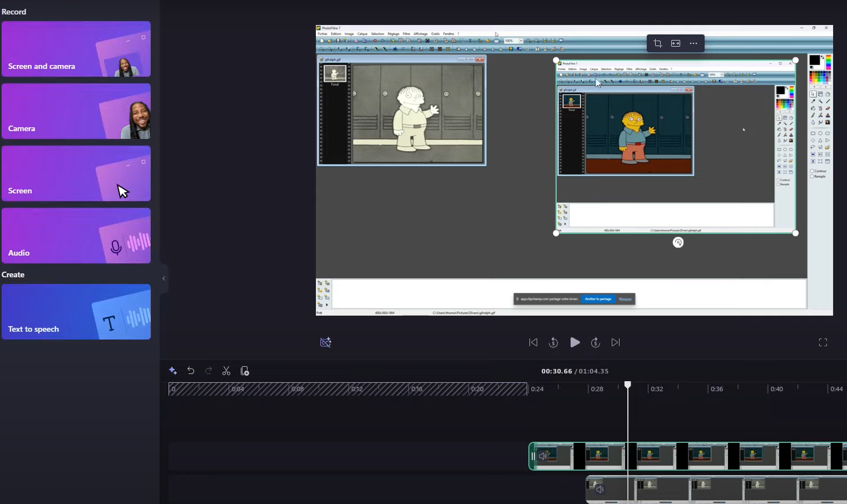Click the 0:36 mark on the ruler
This screenshot has height=504, width=847.
coord(717,389)
